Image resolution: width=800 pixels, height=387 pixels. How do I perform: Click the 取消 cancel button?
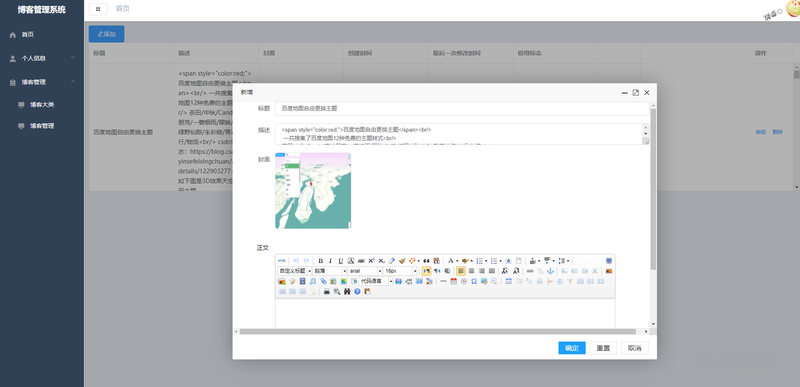[x=635, y=348]
